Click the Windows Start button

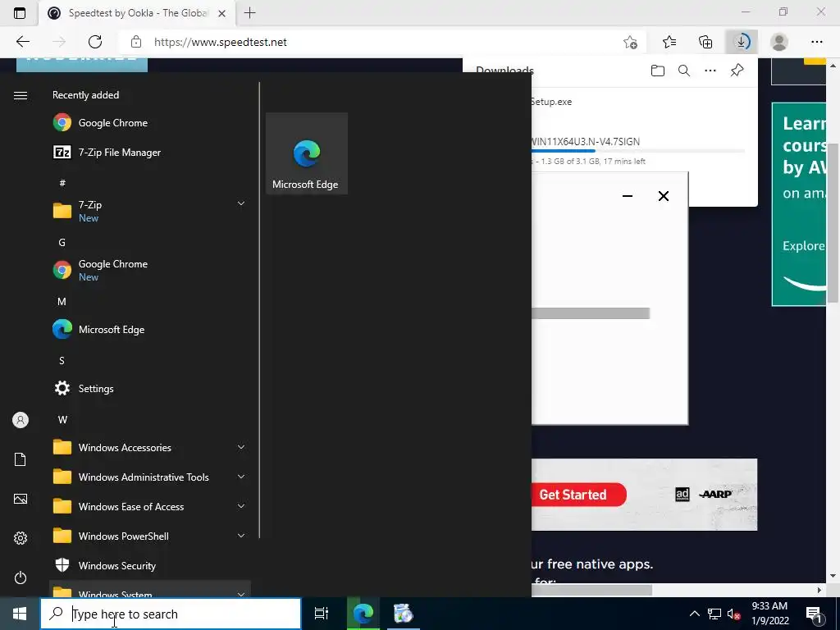pyautogui.click(x=20, y=614)
